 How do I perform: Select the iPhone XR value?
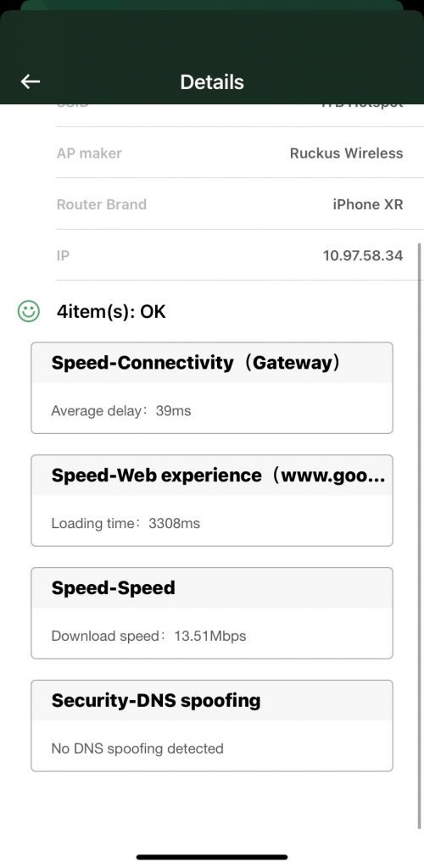[x=367, y=204]
